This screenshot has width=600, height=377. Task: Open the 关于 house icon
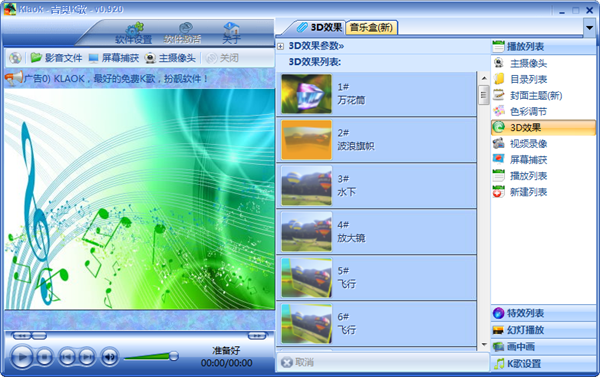click(231, 29)
